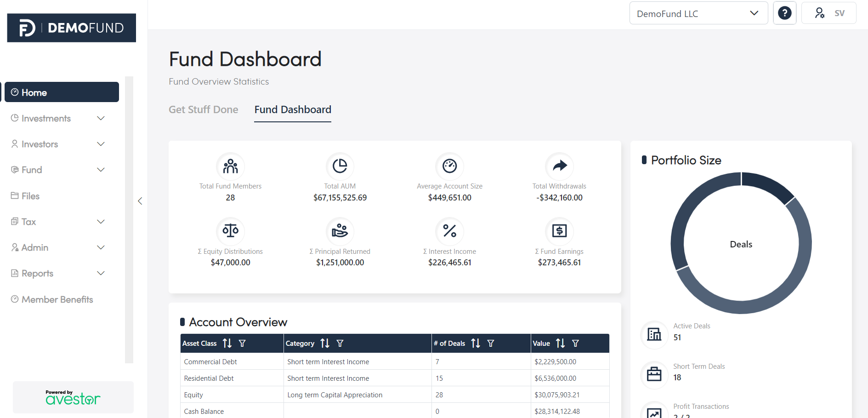Toggle sorting on the Asset Class column
The width and height of the screenshot is (868, 418).
pos(227,343)
